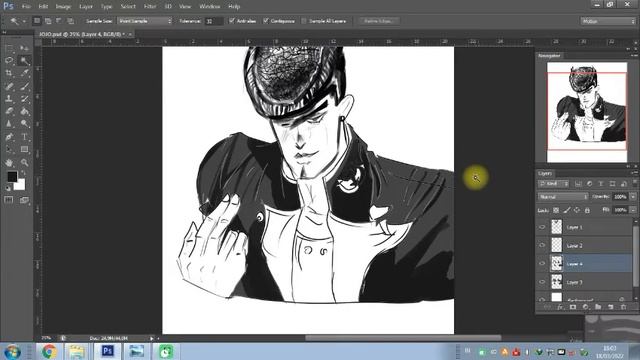Add a layer mask
640x360 pixels.
coord(573,307)
